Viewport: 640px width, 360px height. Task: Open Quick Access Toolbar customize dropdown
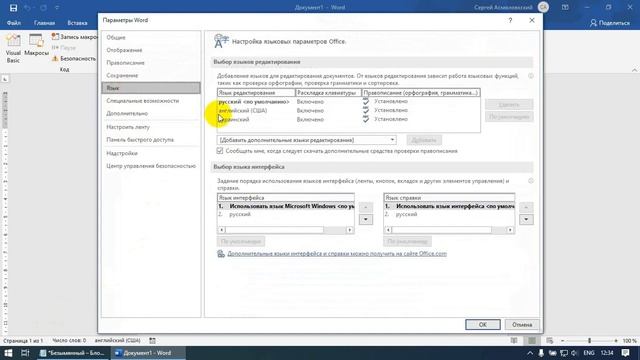tap(57, 7)
